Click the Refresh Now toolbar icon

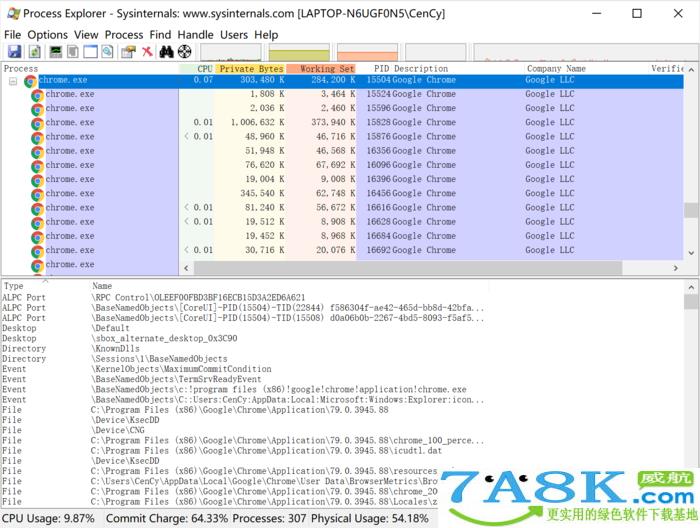(35, 52)
